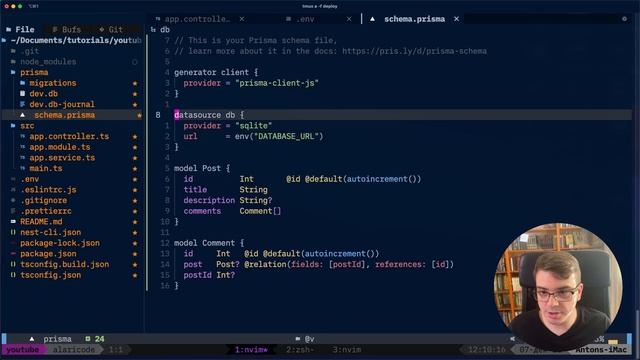Open main.ts file
Viewport: 640px width, 360px height.
click(x=46, y=168)
